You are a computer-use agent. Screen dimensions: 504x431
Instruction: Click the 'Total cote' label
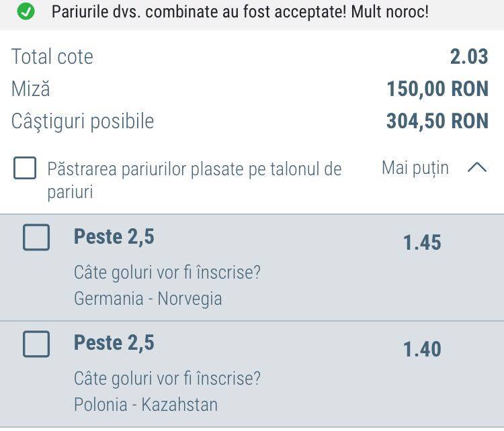click(x=52, y=56)
